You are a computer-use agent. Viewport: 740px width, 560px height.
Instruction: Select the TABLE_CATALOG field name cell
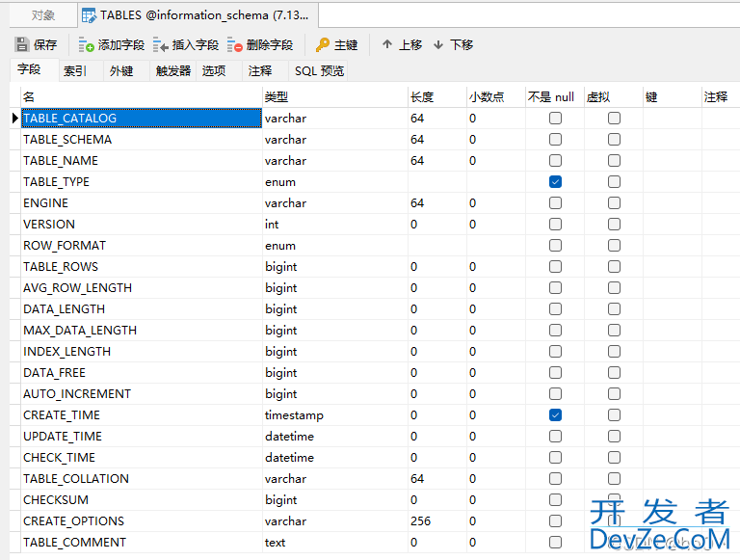click(x=141, y=118)
